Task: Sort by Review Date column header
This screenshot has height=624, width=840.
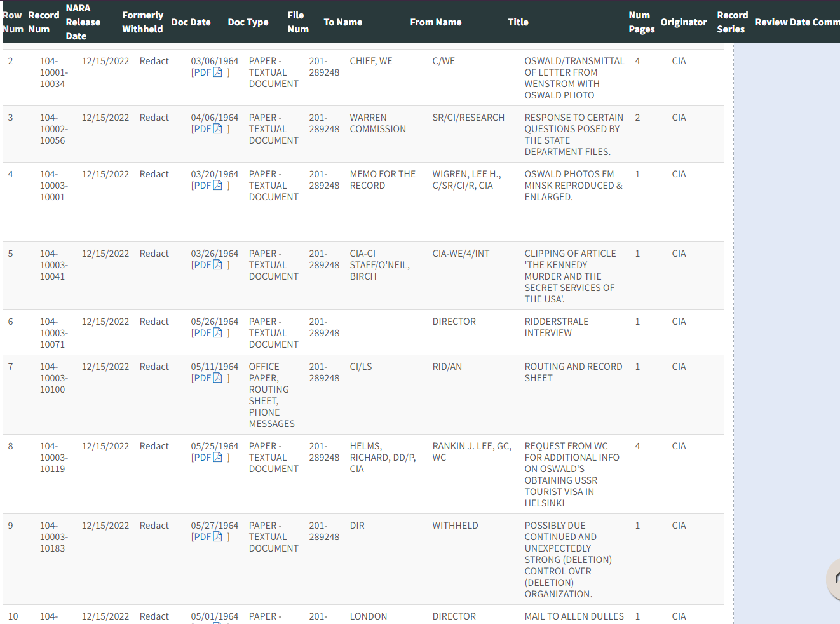Action: [x=783, y=22]
